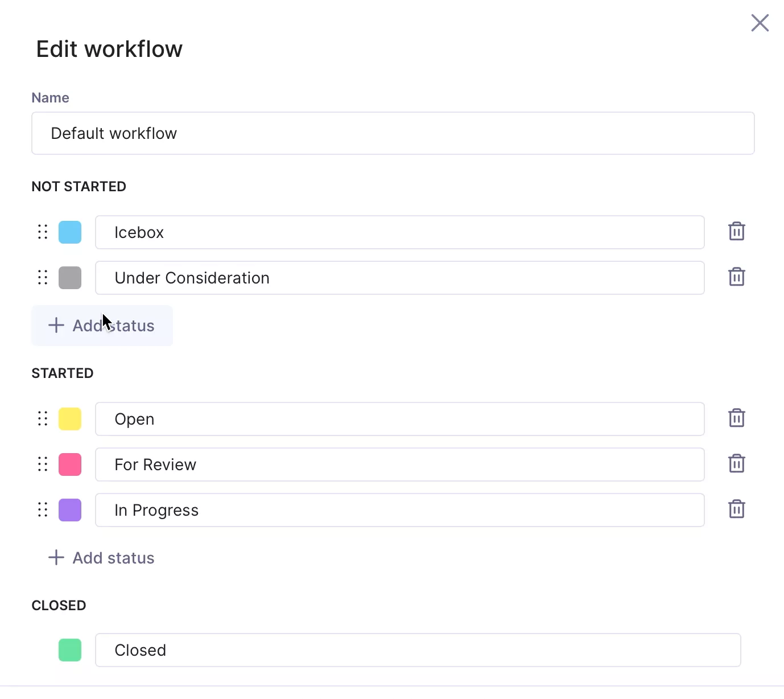This screenshot has height=699, width=784.
Task: Open the purple swatch for In Progress
Action: pyautogui.click(x=70, y=510)
